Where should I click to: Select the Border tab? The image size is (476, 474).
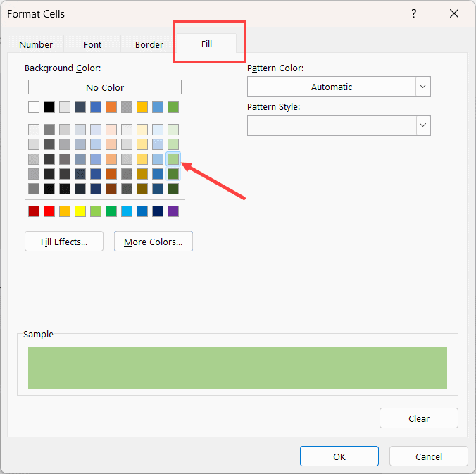pyautogui.click(x=149, y=44)
